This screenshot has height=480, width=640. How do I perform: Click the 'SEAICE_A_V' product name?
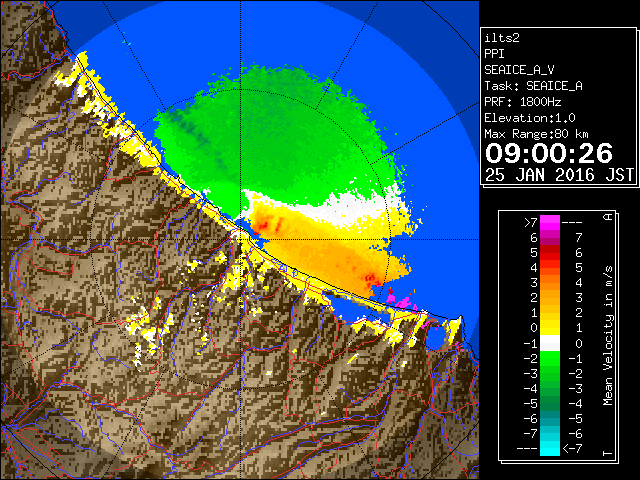(519, 70)
